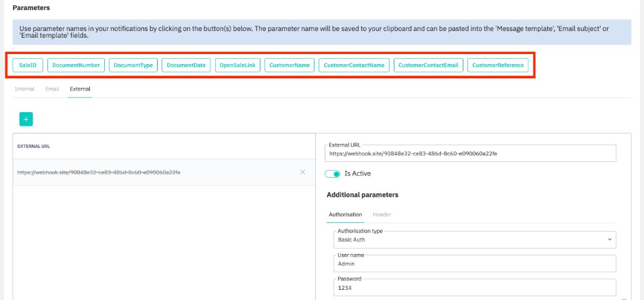The image size is (644, 300).
Task: Copy the CustomerName parameter
Action: click(x=289, y=66)
